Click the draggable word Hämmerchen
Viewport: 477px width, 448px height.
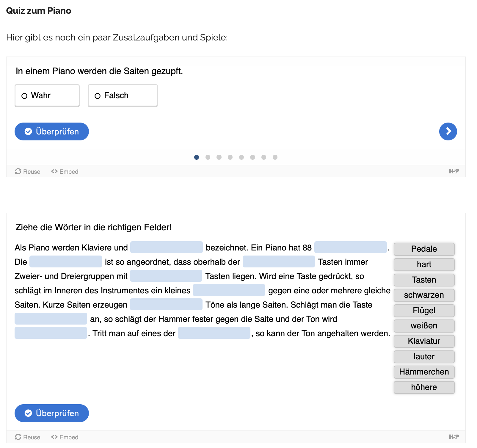tap(424, 372)
